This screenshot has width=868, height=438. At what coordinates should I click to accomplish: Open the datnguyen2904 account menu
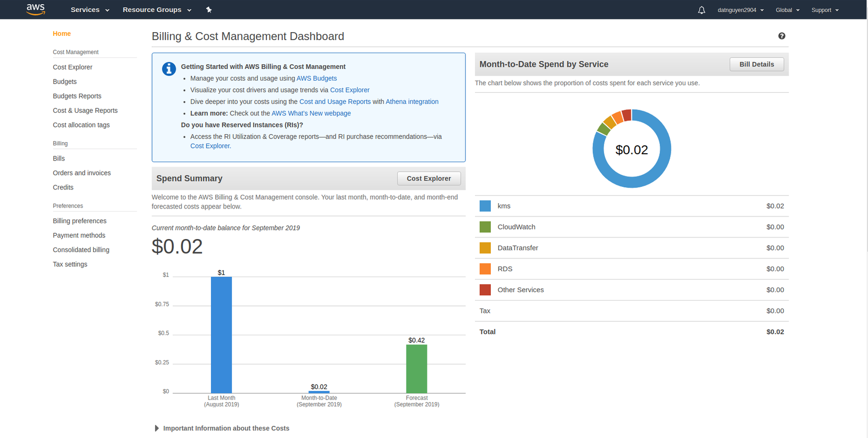coord(740,10)
